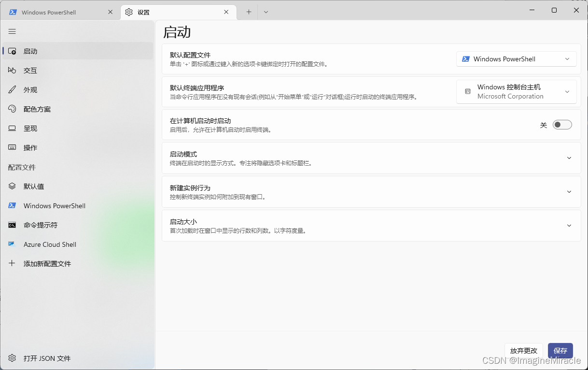Click the plus icon beside 添加新配置文件
The width and height of the screenshot is (588, 370).
click(12, 264)
